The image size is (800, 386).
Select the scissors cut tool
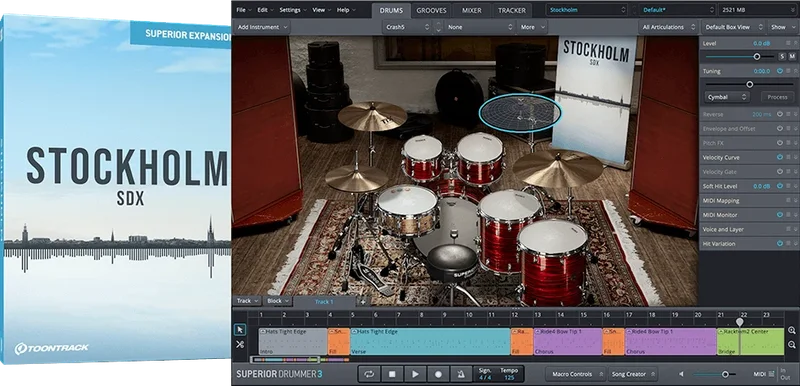point(240,345)
